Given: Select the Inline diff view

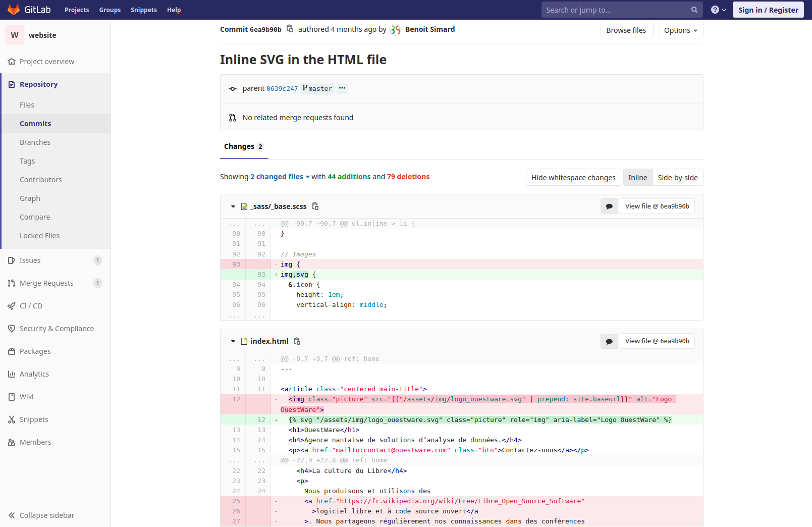Looking at the screenshot, I should point(637,178).
